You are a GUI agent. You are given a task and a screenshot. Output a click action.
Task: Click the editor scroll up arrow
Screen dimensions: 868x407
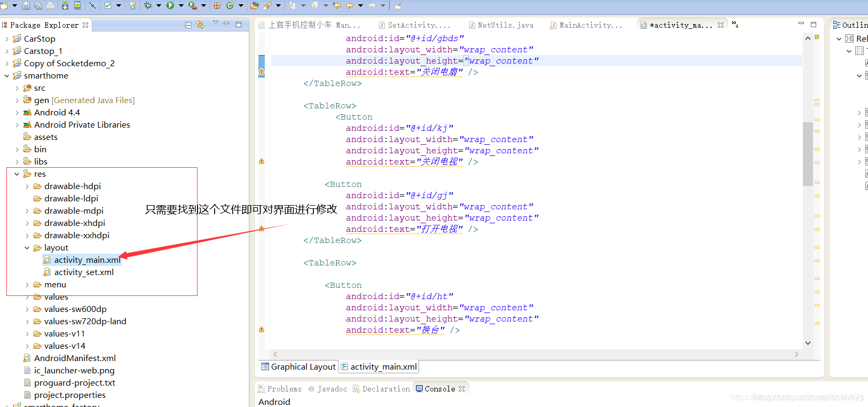click(x=808, y=38)
